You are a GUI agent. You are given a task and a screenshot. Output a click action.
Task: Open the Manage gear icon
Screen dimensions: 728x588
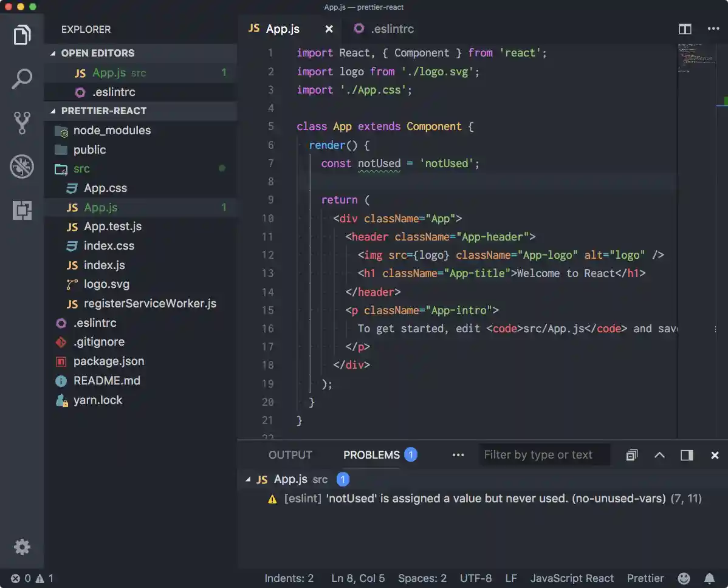coord(22,547)
